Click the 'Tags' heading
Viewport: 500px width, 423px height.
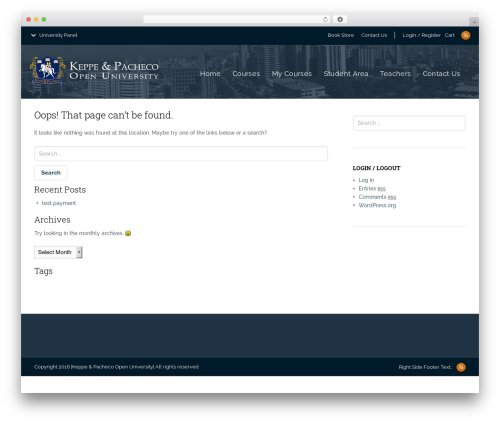[x=43, y=271]
